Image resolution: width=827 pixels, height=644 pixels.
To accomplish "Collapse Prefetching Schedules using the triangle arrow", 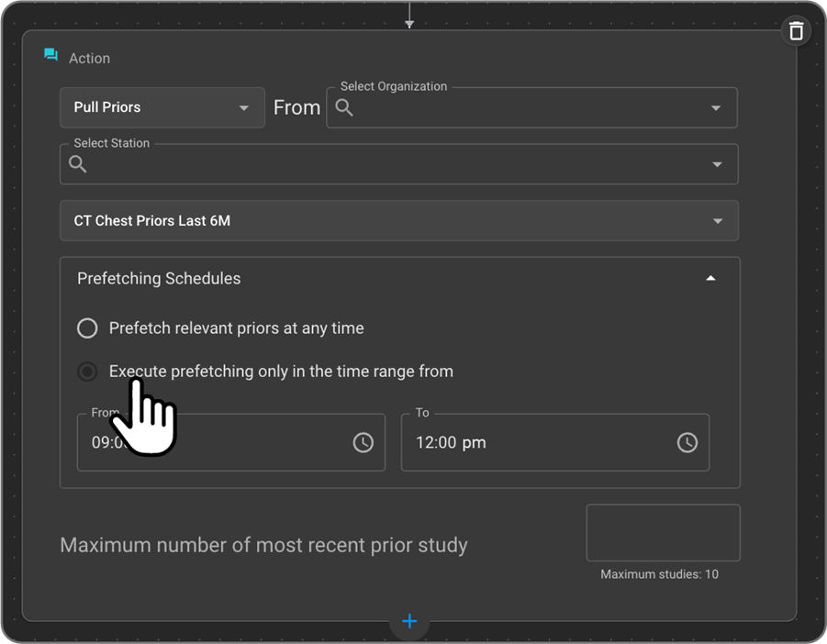I will pos(710,278).
